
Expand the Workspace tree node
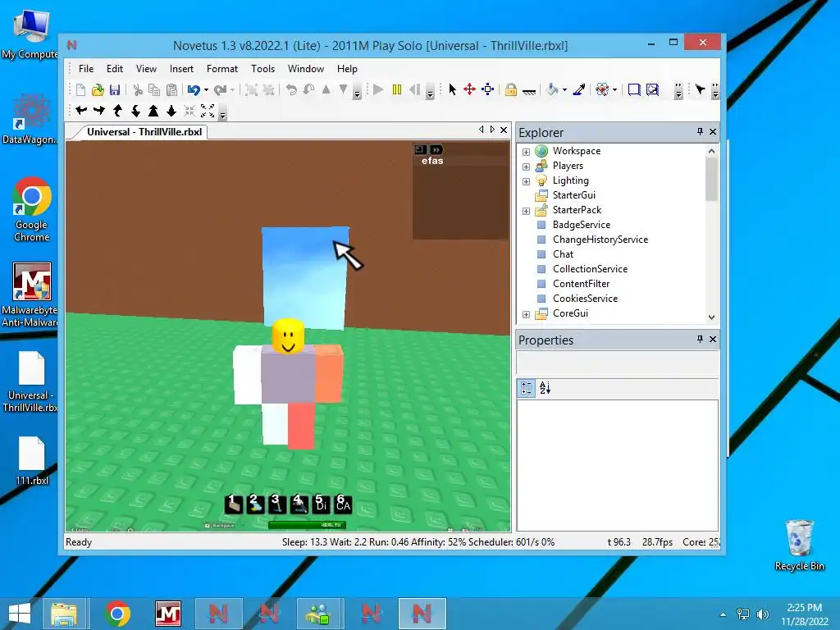(526, 152)
